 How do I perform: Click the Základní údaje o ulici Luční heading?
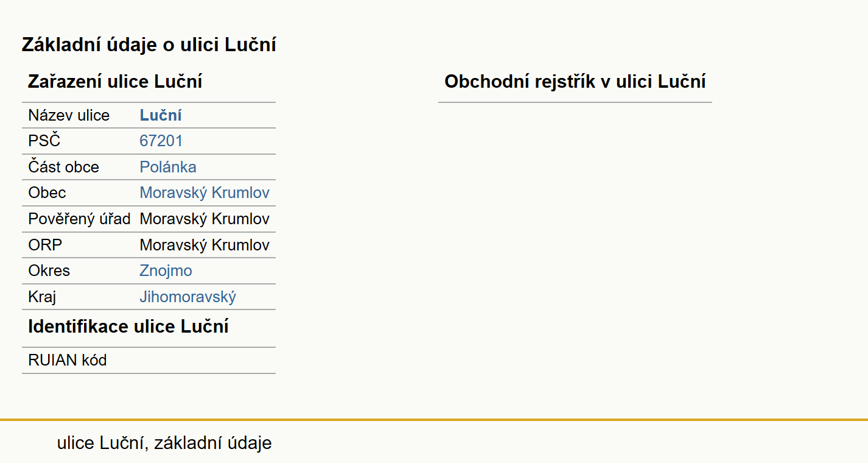[x=149, y=44]
